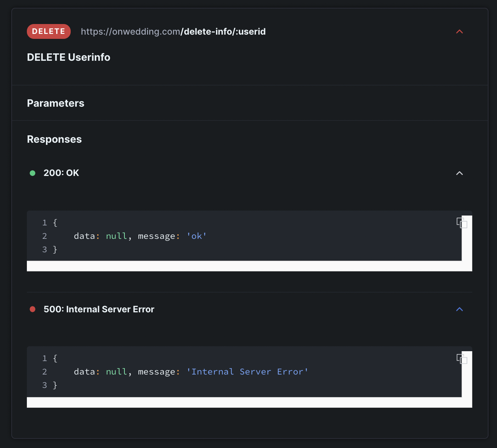
Task: Select 'Internal Server Error' string in code
Action: pyautogui.click(x=247, y=372)
